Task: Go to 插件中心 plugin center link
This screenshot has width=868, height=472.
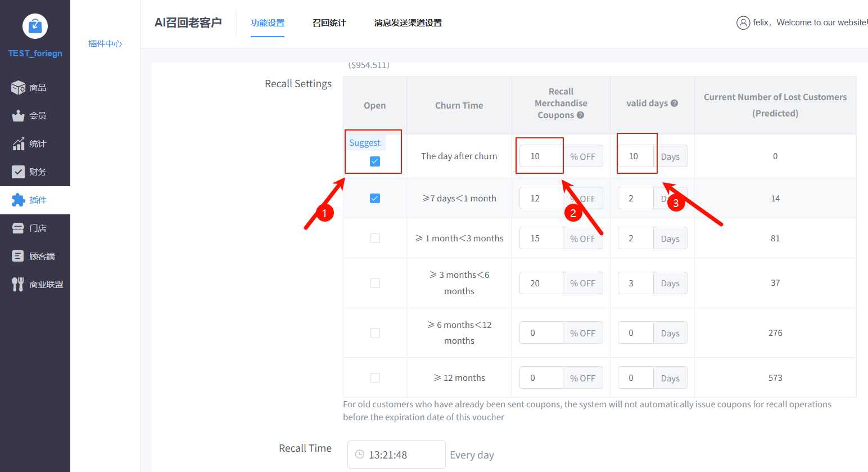Action: click(105, 44)
